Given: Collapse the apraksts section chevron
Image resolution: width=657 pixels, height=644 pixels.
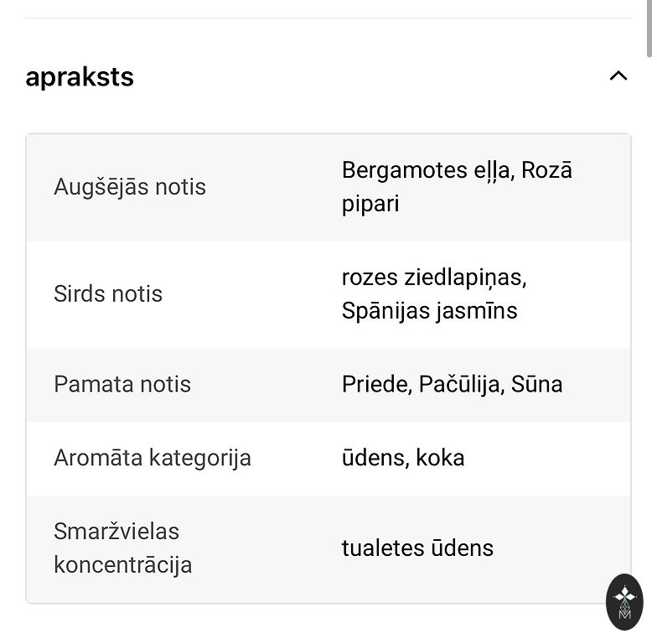Looking at the screenshot, I should [618, 76].
